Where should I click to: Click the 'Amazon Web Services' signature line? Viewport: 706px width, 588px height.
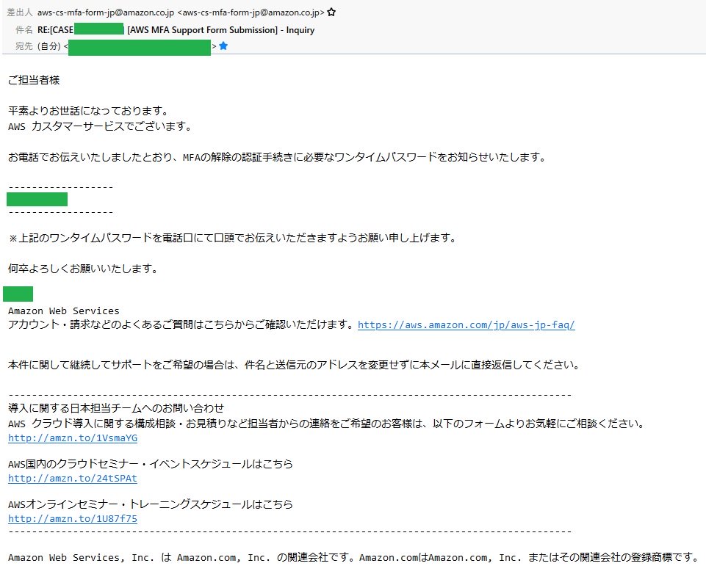[x=63, y=311]
